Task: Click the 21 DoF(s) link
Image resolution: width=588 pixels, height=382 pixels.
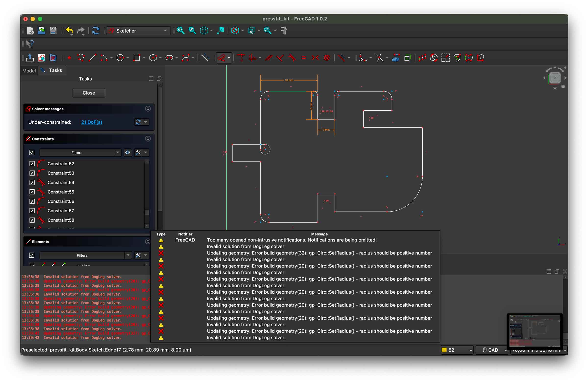Action: [91, 122]
